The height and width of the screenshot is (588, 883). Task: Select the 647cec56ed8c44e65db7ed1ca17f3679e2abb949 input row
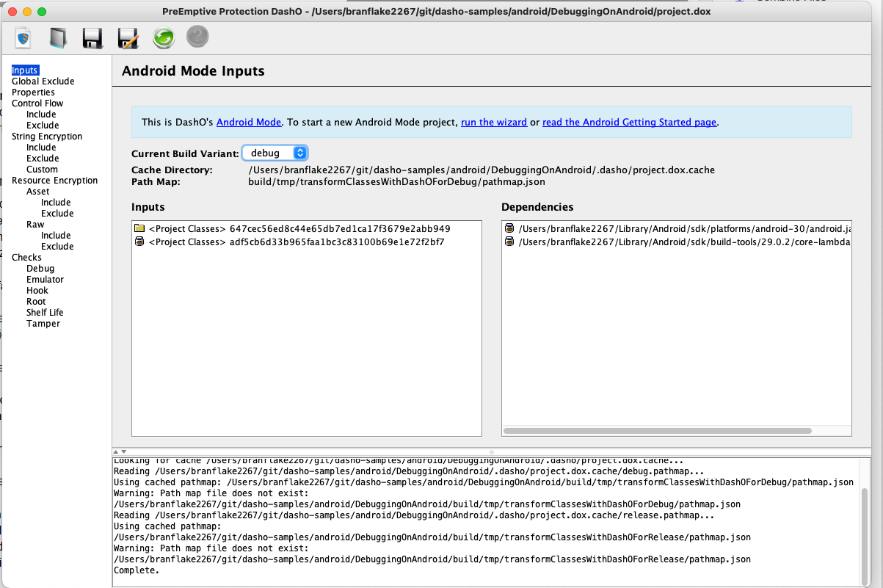click(x=307, y=228)
